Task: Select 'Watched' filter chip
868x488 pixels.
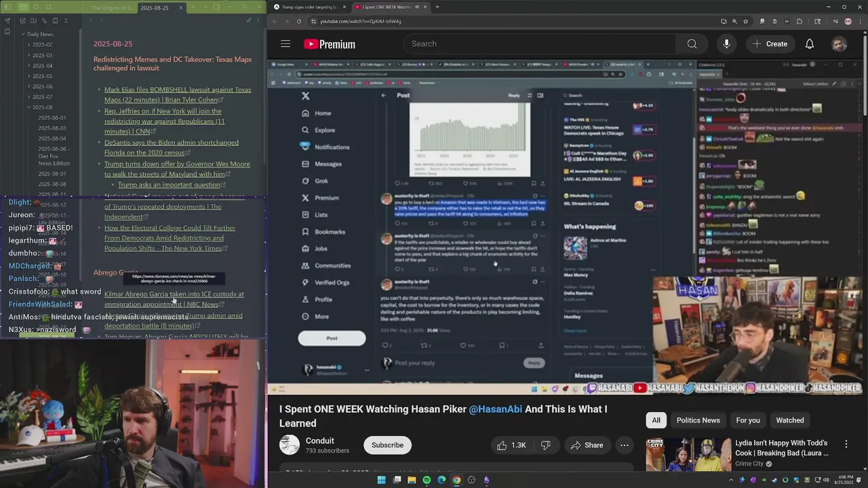Action: point(789,420)
